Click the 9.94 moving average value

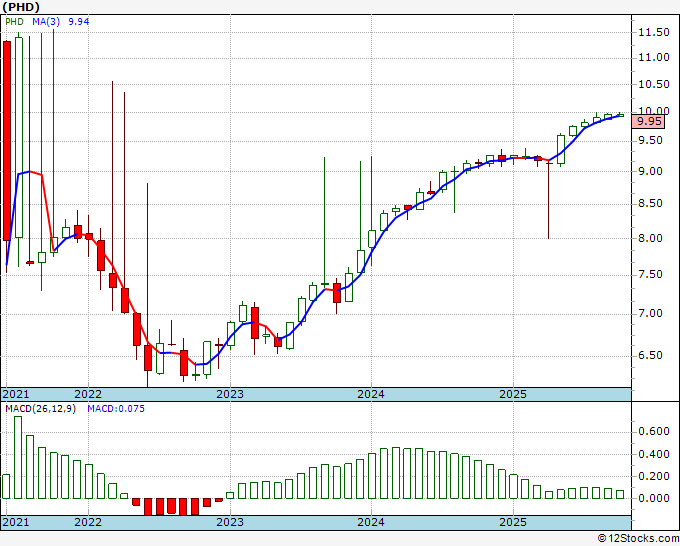[x=78, y=22]
